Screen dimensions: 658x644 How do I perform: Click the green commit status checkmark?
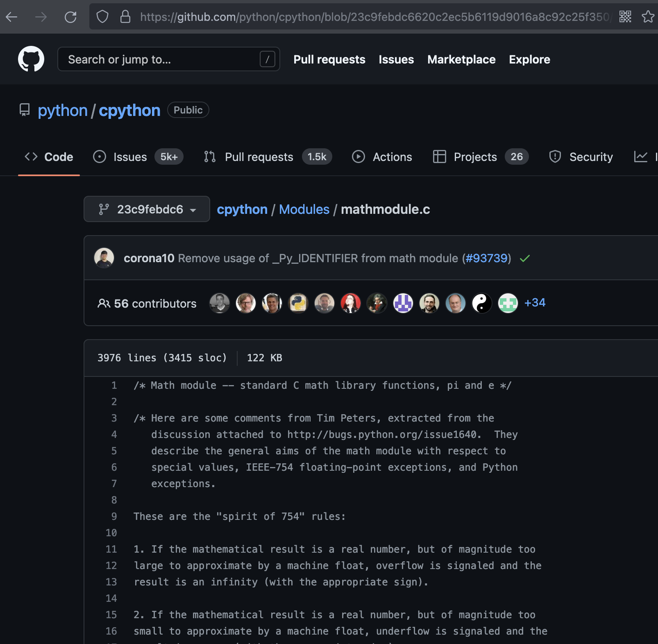click(525, 259)
